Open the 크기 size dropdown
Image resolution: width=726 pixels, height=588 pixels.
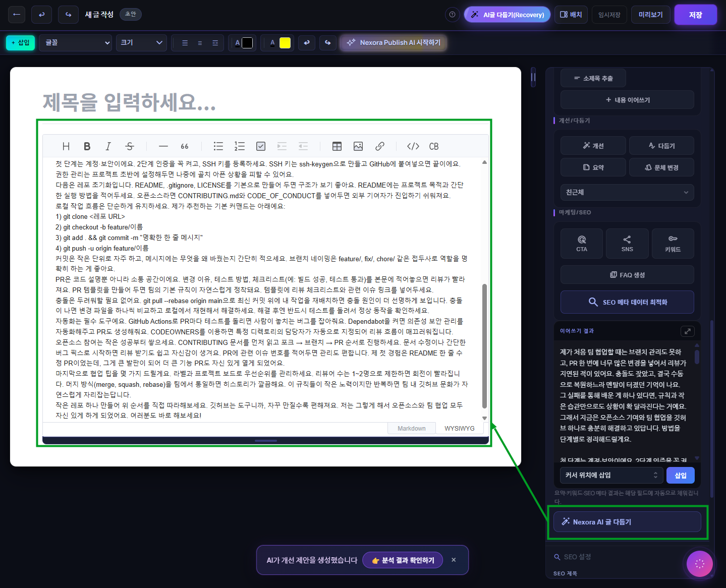click(x=141, y=43)
